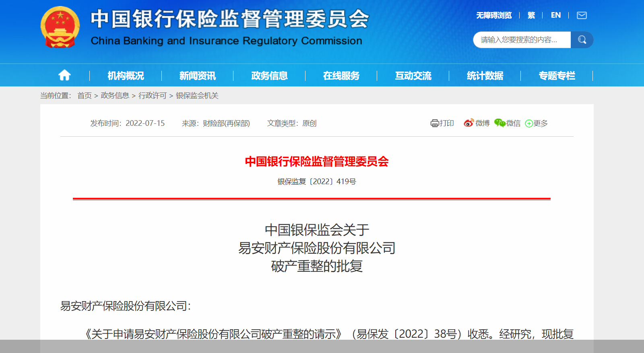Open the 新闻资讯 menu
Image resolution: width=644 pixels, height=353 pixels.
click(x=198, y=76)
